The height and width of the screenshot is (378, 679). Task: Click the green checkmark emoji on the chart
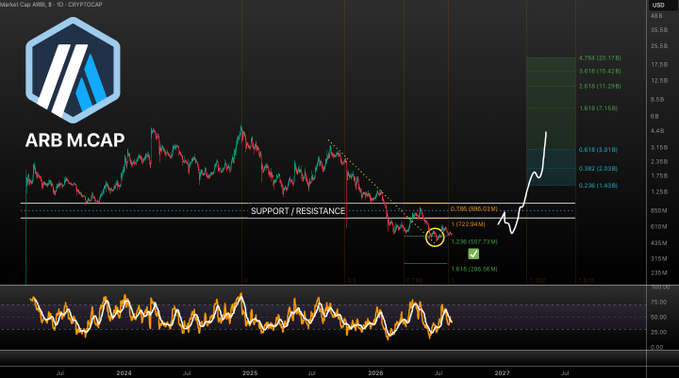click(x=473, y=254)
